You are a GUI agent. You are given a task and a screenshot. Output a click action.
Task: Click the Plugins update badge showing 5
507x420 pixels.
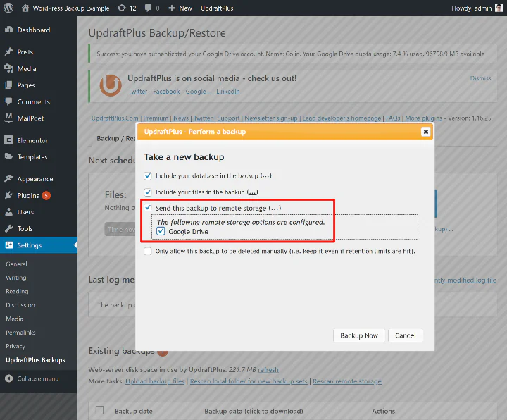point(46,195)
